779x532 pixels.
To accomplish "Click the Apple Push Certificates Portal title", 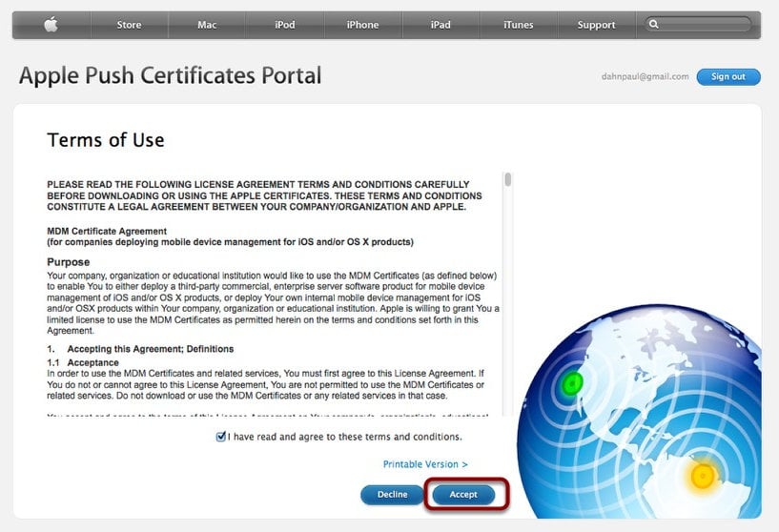I will (x=170, y=76).
